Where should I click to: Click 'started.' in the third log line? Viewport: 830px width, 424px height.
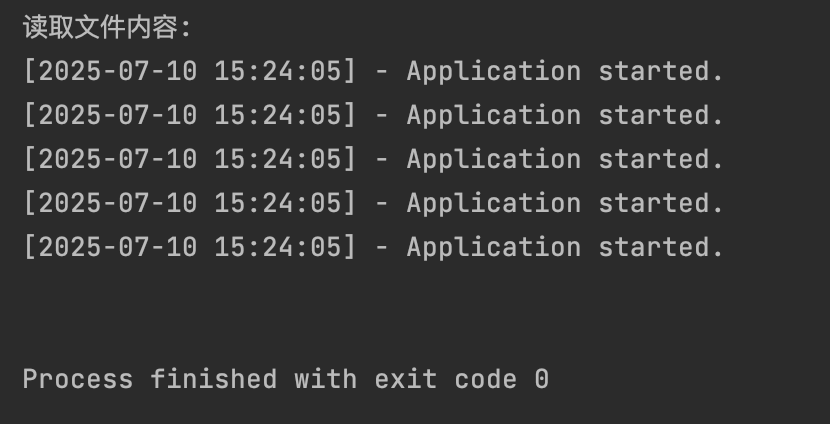(661, 159)
